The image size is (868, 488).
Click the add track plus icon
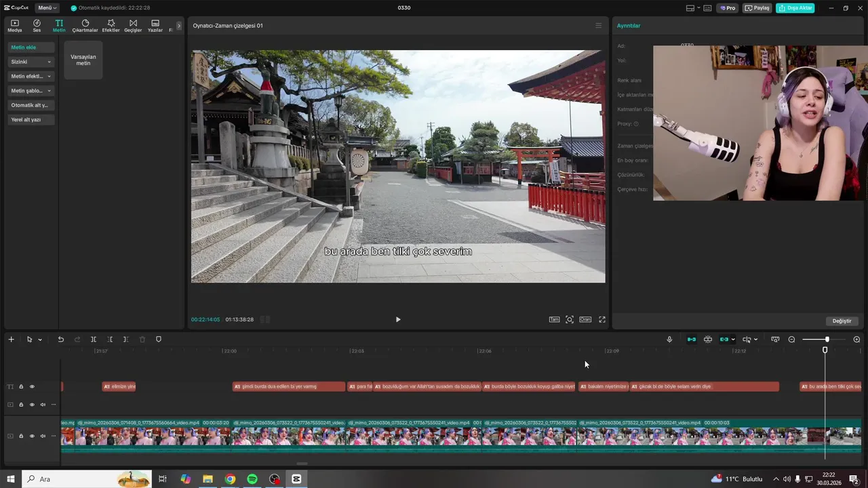(11, 339)
